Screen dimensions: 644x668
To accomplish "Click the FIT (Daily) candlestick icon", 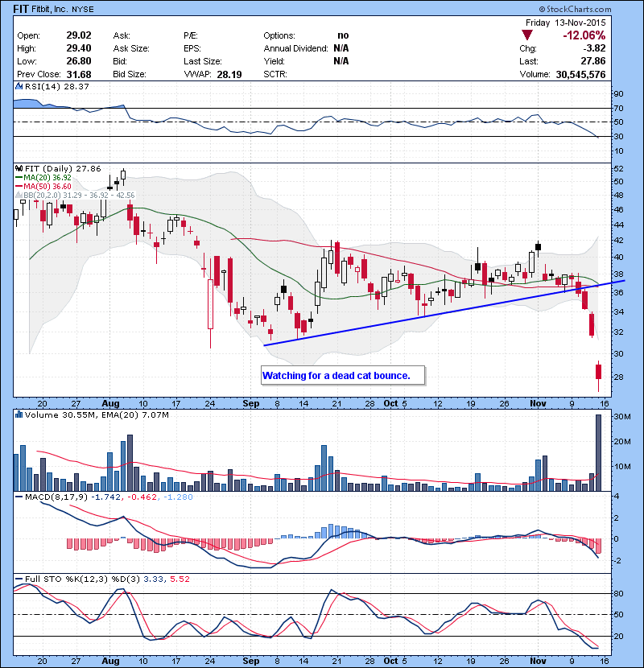I will [19, 168].
